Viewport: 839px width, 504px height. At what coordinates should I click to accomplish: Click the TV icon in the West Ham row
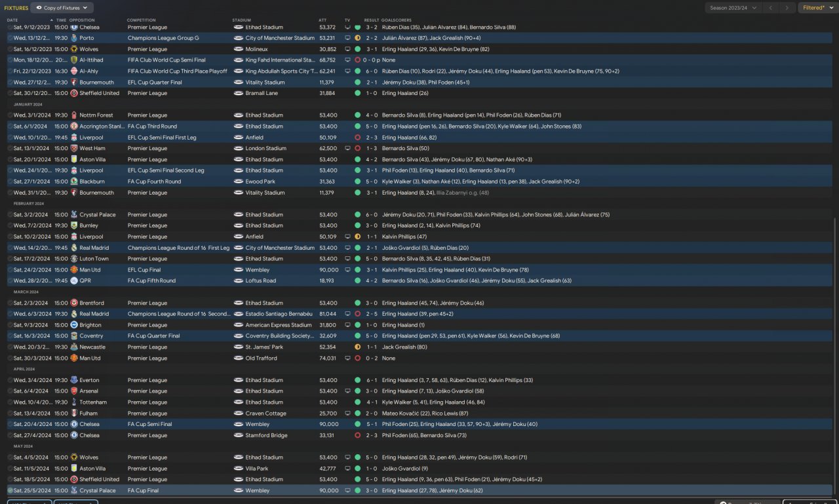pos(347,149)
